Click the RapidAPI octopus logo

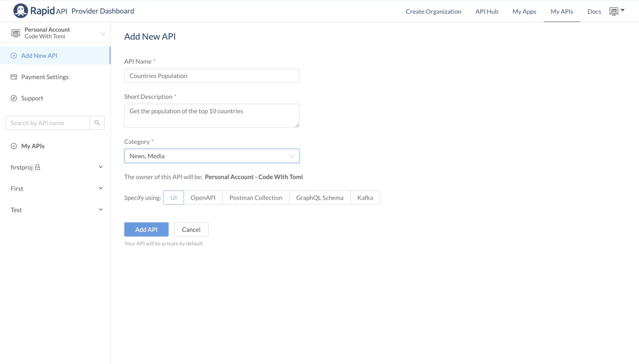point(20,11)
